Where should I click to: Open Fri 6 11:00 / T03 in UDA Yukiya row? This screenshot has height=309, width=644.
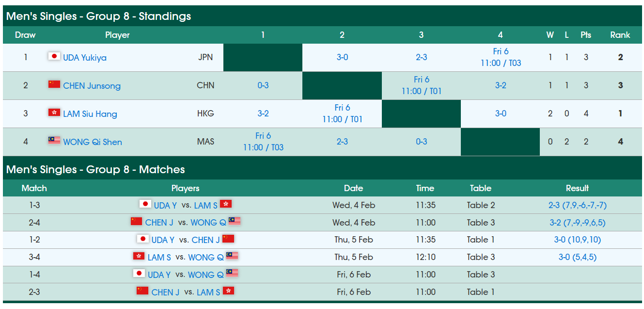501,57
